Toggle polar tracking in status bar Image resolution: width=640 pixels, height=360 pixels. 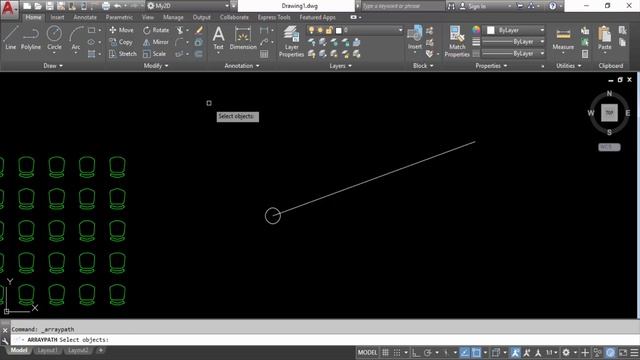tap(427, 352)
